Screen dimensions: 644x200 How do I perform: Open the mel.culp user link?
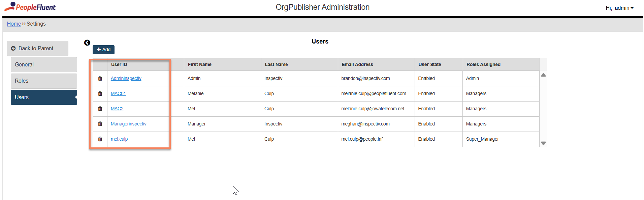pyautogui.click(x=119, y=139)
